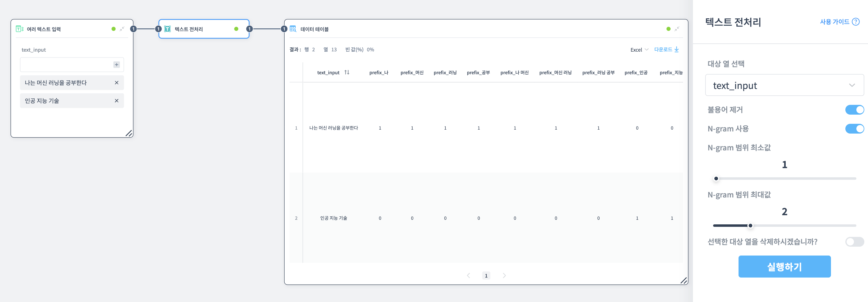The image size is (868, 302).
Task: Click the N-gram 범위 최대값 slider handle
Action: tap(750, 226)
